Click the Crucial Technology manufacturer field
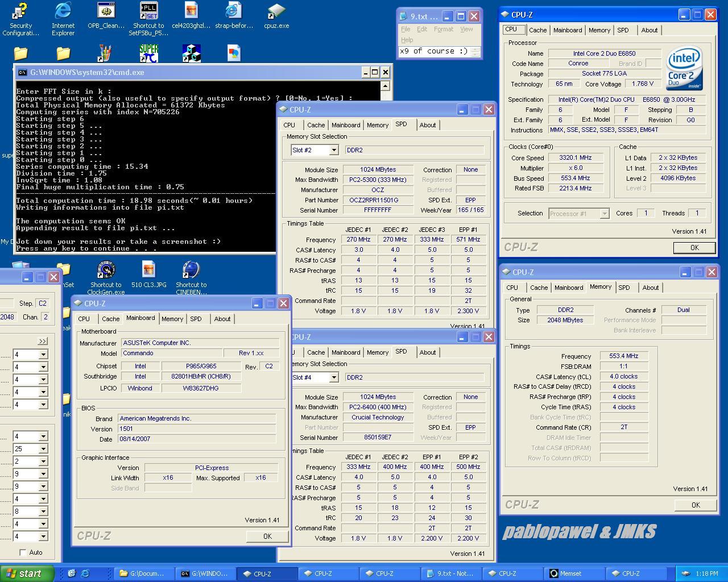728x582 pixels. click(378, 417)
